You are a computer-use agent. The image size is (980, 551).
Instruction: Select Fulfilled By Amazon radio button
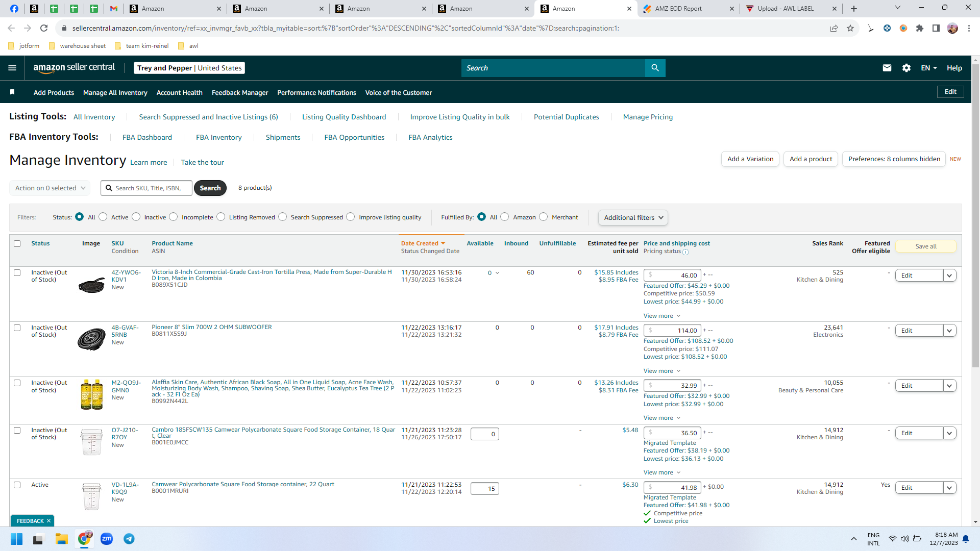[505, 217]
